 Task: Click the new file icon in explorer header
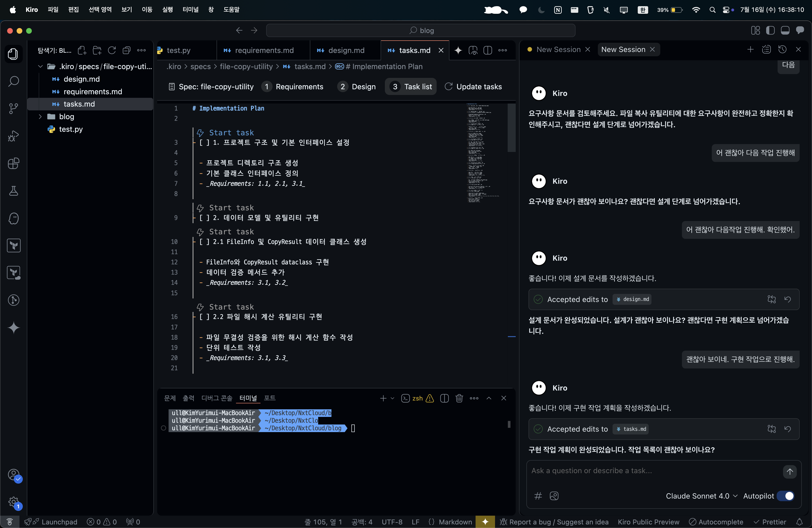(x=82, y=51)
